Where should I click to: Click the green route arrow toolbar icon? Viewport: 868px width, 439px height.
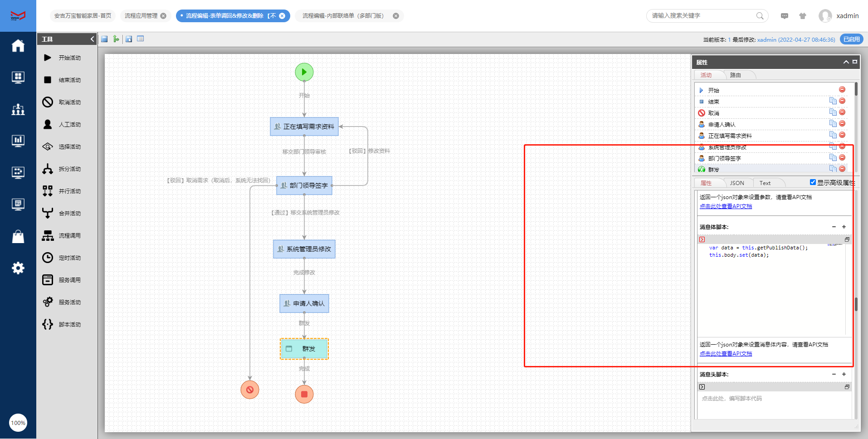coord(116,39)
